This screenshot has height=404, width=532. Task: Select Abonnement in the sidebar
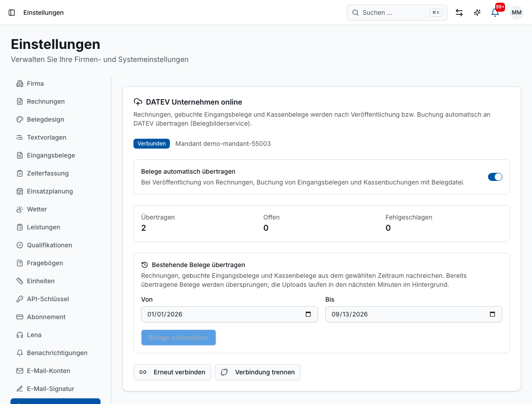tap(55, 317)
